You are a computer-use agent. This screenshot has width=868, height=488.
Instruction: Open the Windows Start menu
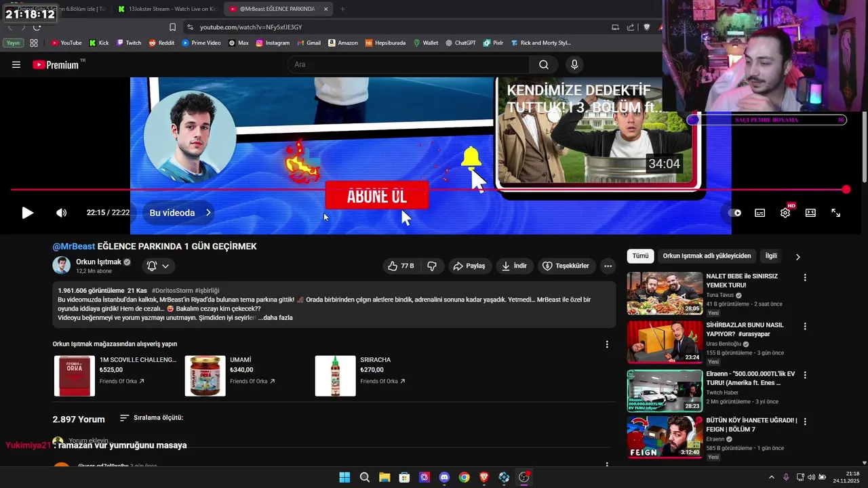[x=344, y=477]
